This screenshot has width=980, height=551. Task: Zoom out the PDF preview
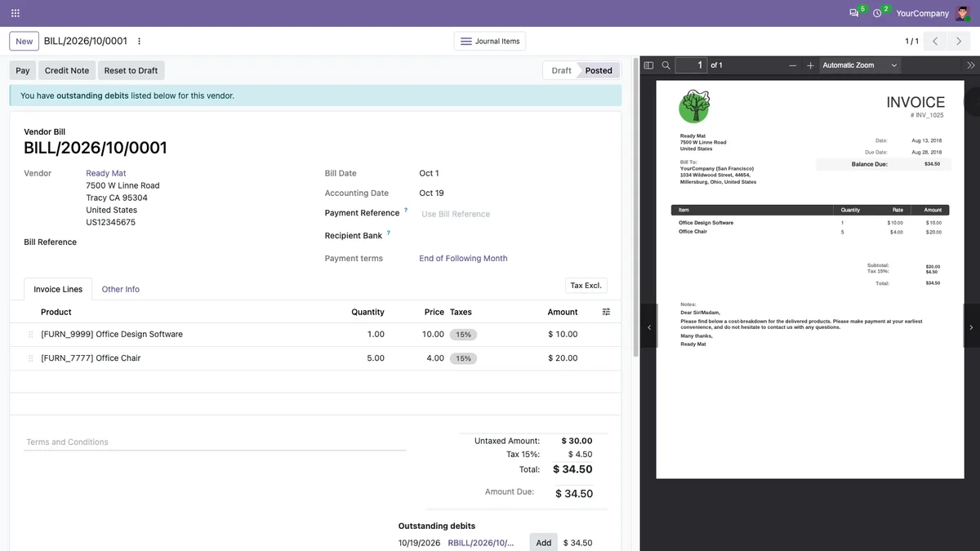point(792,65)
